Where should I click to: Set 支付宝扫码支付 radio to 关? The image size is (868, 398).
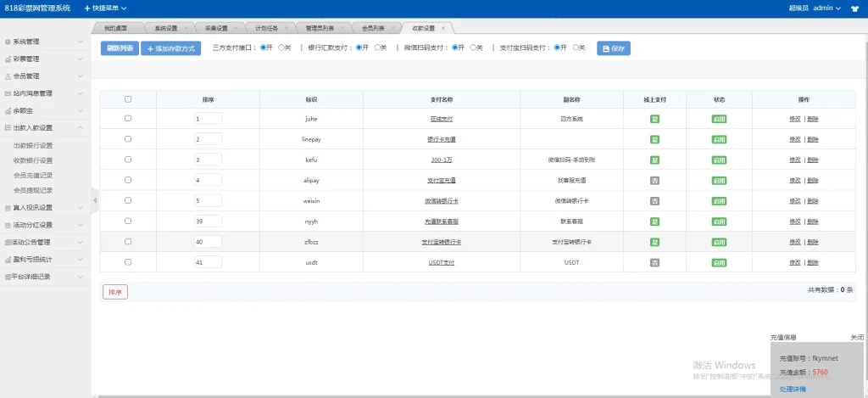[x=575, y=48]
